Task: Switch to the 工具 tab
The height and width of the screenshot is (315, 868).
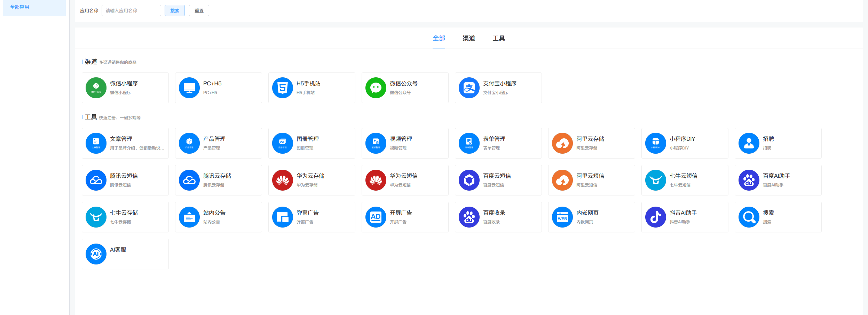Action: point(499,38)
